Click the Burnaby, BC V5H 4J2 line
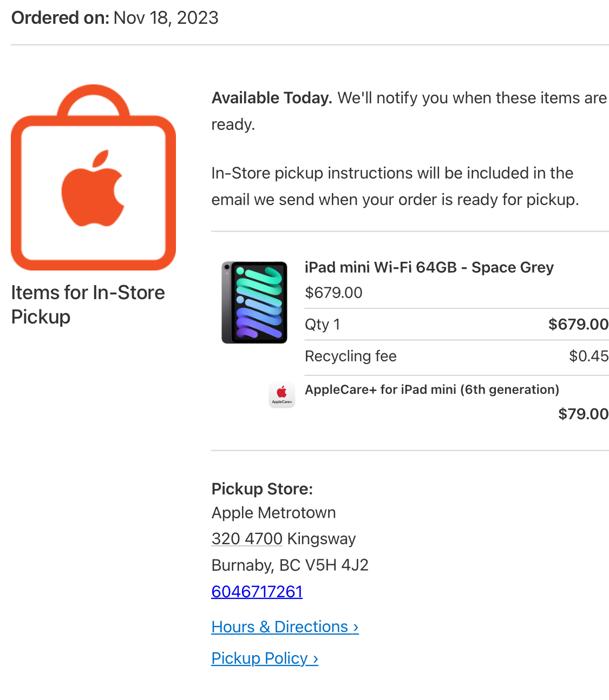The image size is (609, 700). 290,565
